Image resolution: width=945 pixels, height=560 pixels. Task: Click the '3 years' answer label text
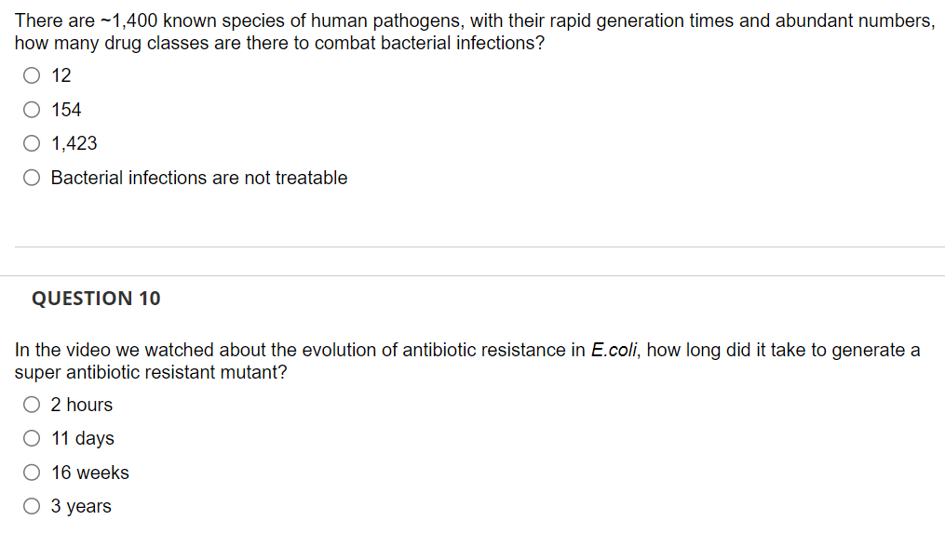tap(81, 506)
